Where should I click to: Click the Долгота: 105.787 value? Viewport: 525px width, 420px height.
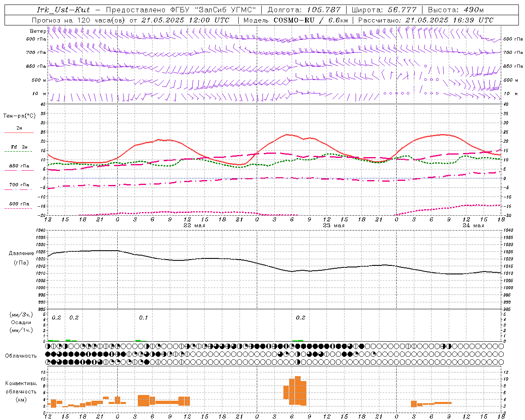[304, 10]
